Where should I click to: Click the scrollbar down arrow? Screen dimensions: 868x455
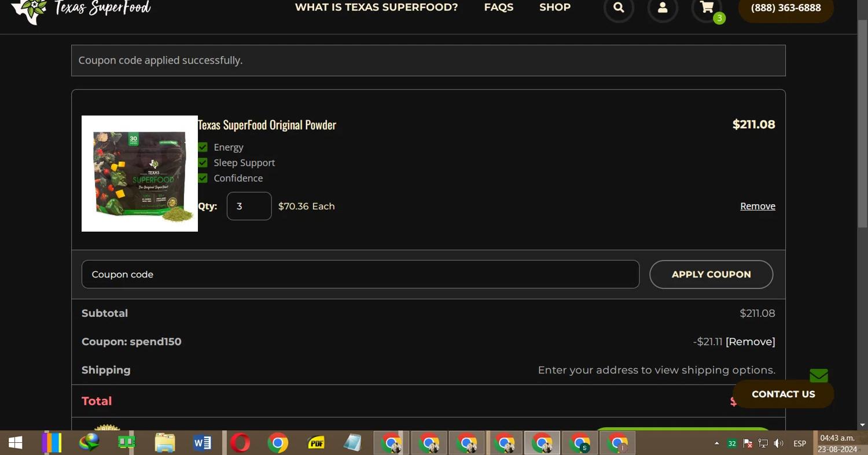pos(863,425)
